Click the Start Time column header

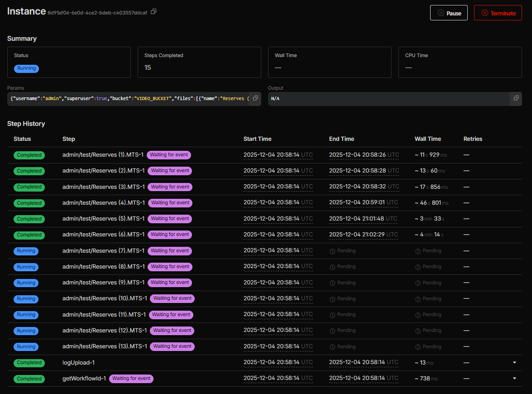coord(257,139)
